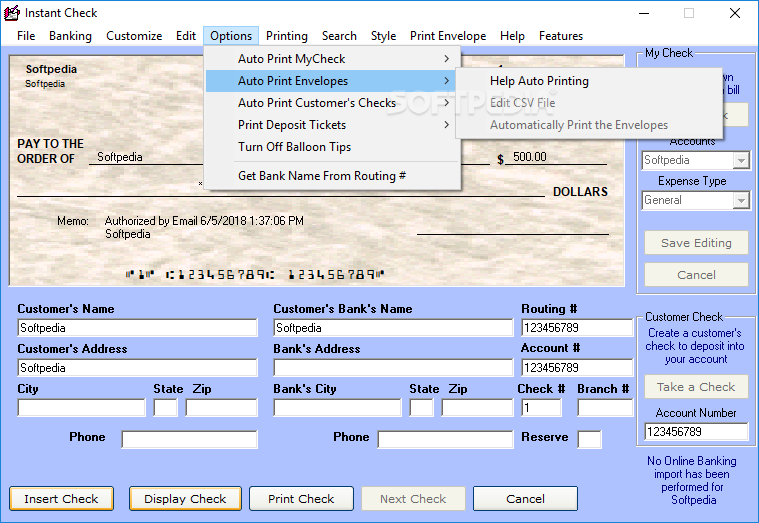
Task: Click the Save Editing button
Action: click(696, 243)
